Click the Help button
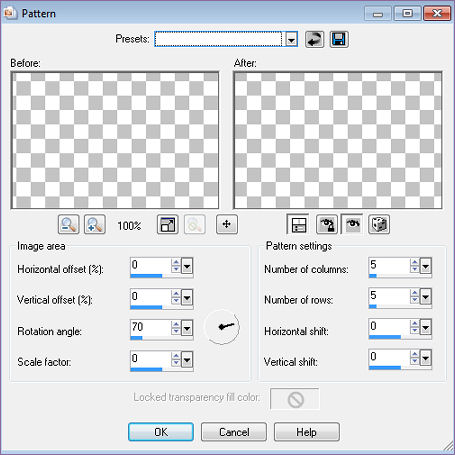Screen dimensions: 455x455 coord(307,432)
